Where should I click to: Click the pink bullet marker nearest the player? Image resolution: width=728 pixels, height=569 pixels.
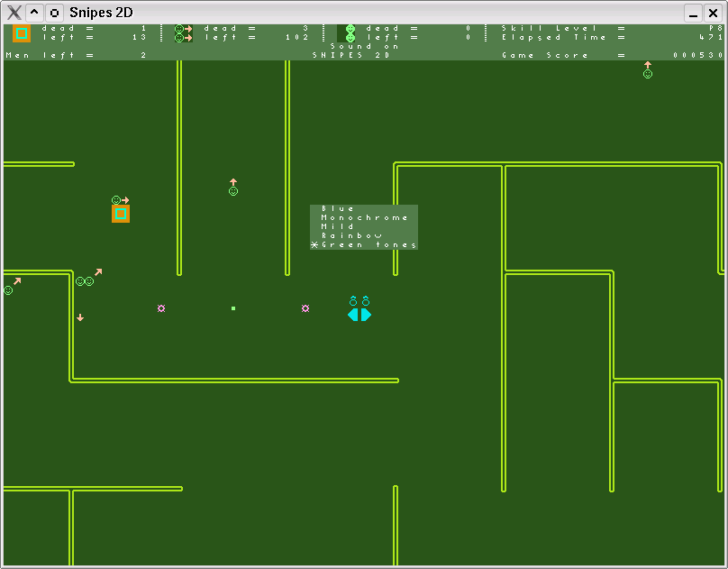pos(305,308)
